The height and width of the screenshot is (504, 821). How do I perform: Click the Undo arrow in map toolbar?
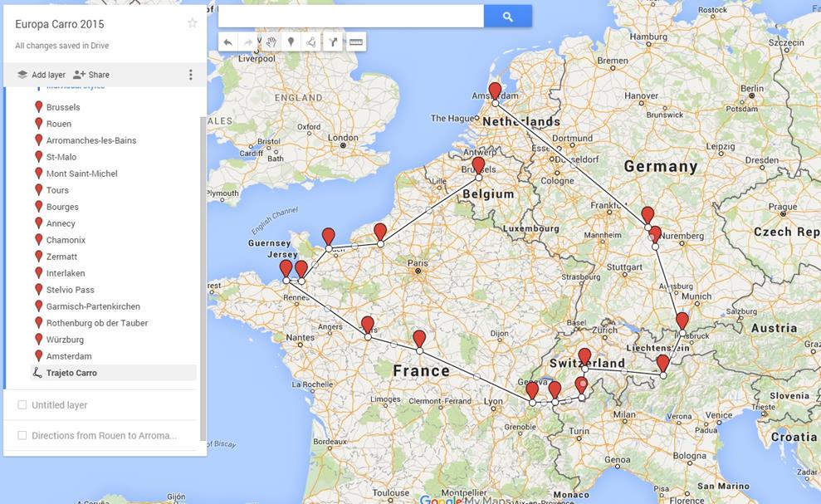click(x=228, y=42)
